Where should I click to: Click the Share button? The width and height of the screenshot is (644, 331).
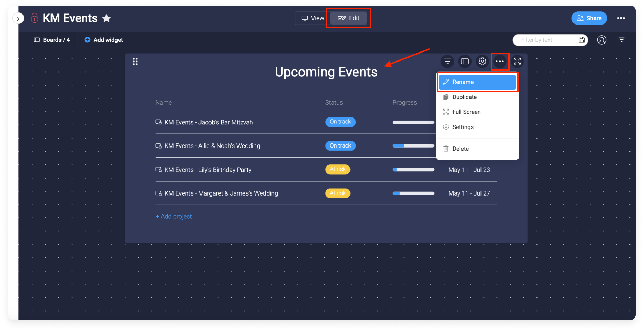589,18
